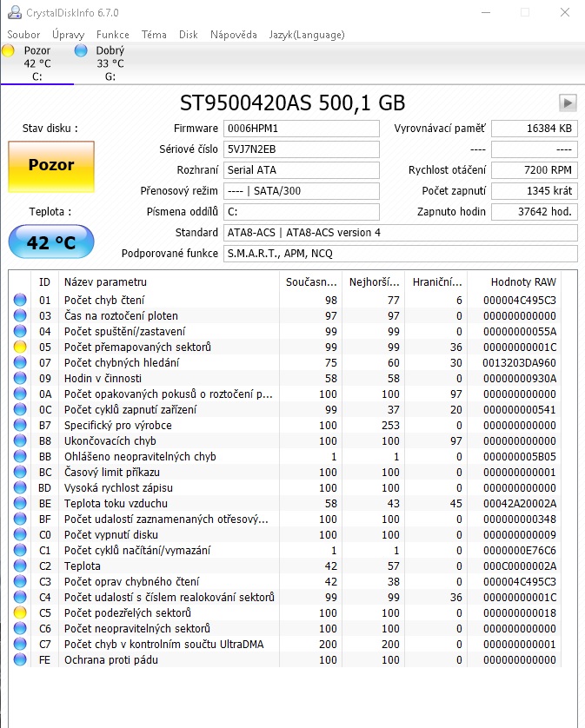Click status dot for row 07 Počet chybných hledání

[20, 362]
